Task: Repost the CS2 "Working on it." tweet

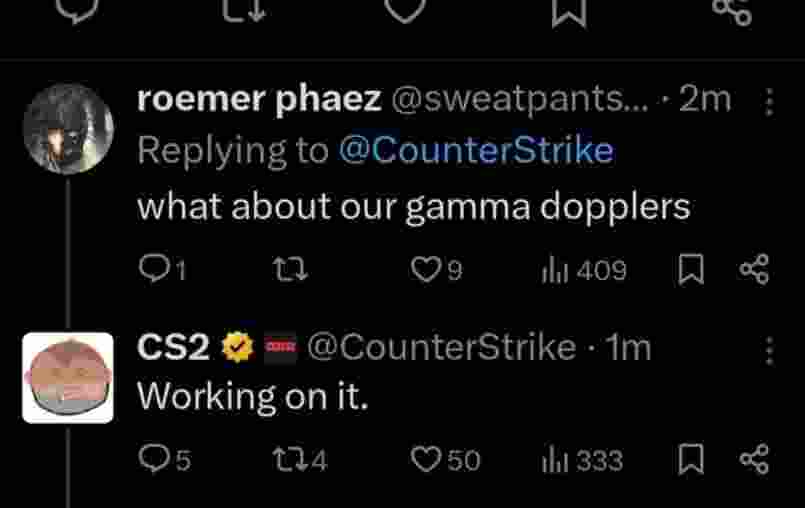Action: click(287, 459)
